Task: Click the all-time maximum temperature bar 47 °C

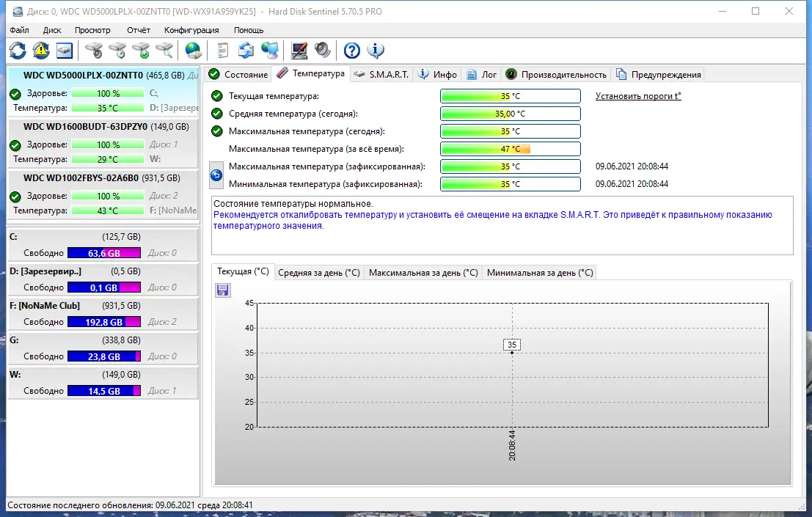Action: [x=510, y=149]
